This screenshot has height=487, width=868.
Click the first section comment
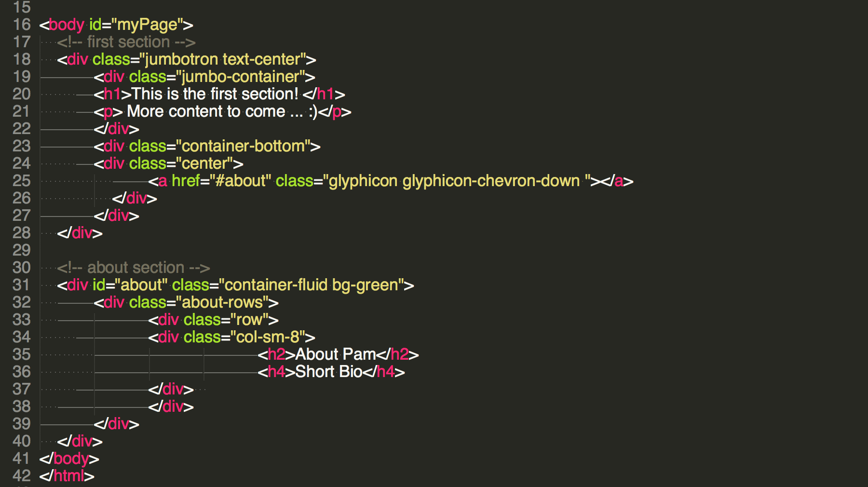tap(126, 42)
